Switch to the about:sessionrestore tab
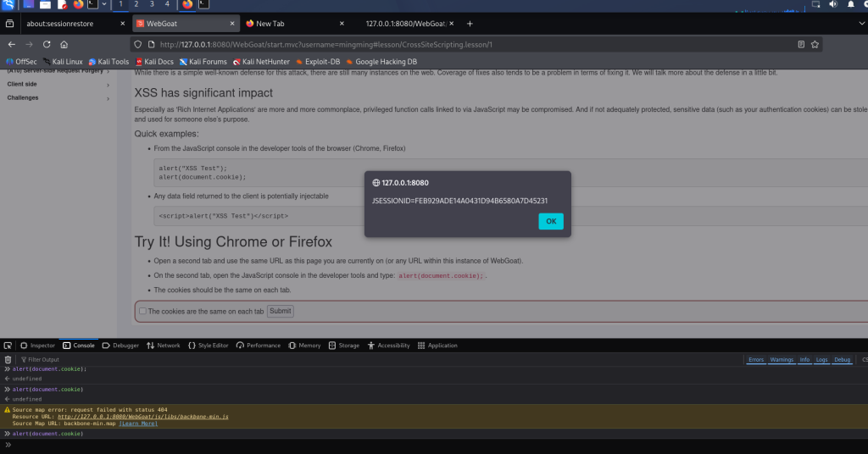The width and height of the screenshot is (868, 454). (x=75, y=24)
